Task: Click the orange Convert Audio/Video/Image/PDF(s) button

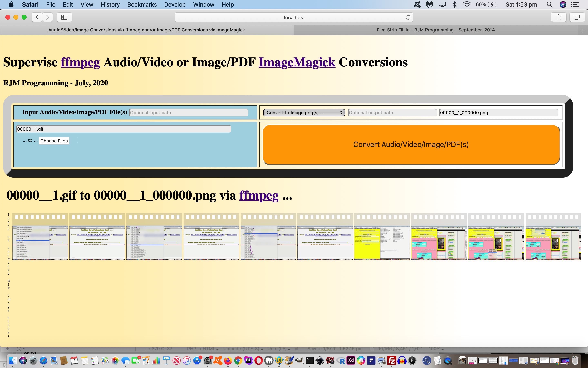Action: point(411,145)
